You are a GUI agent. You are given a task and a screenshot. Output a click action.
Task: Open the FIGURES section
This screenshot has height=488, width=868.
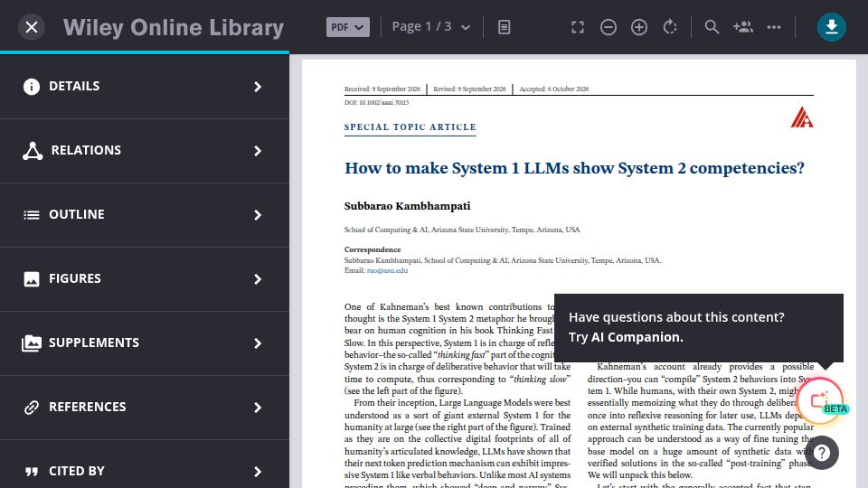(x=145, y=279)
